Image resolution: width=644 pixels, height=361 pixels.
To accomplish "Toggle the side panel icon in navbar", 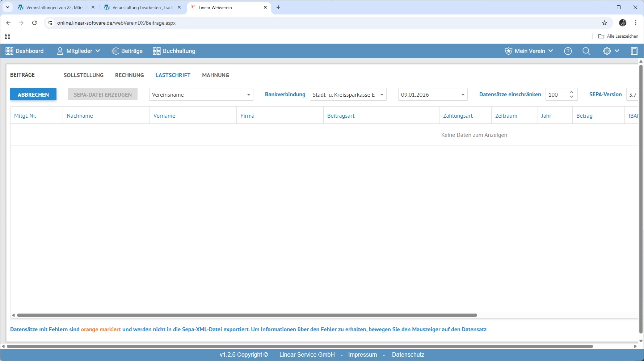I will (634, 51).
